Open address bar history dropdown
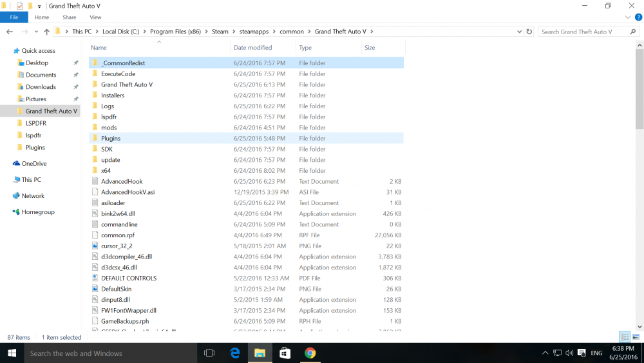Screen dimensions: 644x363 [519, 32]
